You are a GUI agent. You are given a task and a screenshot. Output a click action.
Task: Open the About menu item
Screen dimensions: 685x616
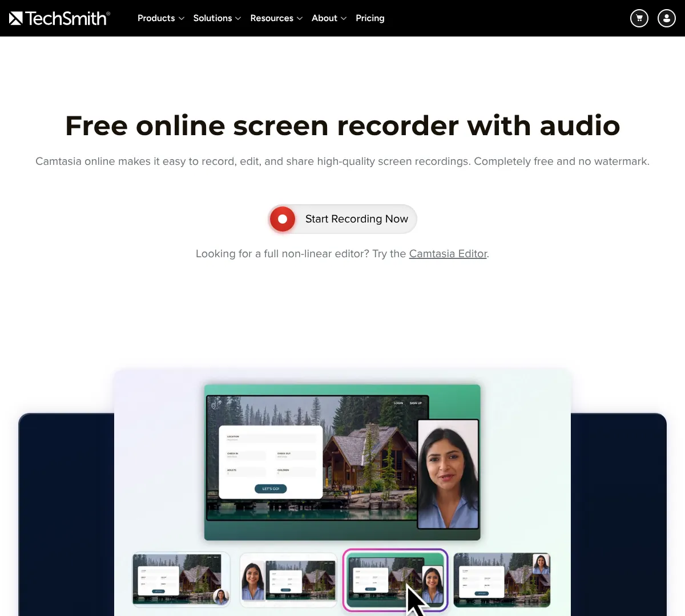point(324,18)
